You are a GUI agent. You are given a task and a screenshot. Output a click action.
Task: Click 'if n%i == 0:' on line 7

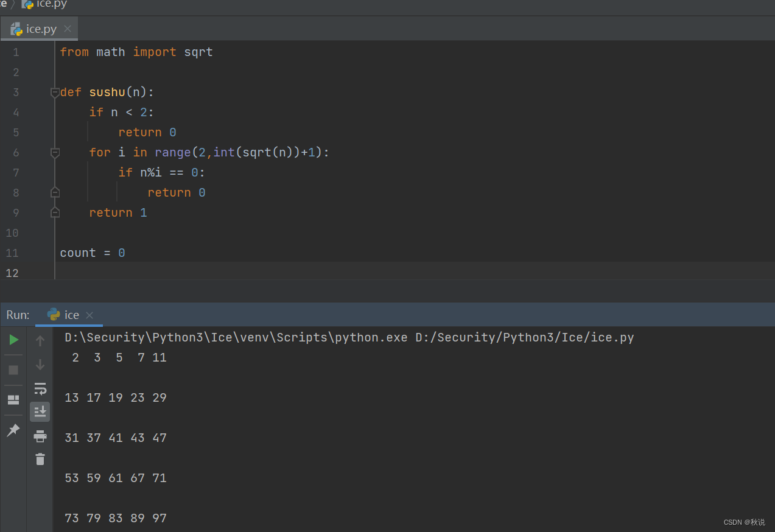[162, 173]
